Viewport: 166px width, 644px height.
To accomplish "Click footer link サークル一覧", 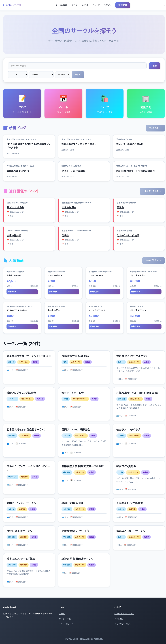I will tap(65, 619).
